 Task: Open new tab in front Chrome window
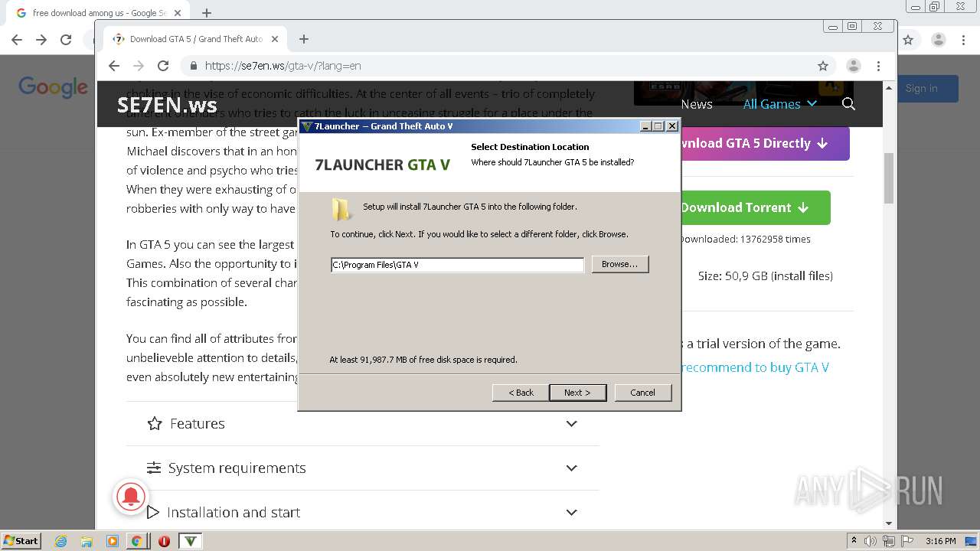coord(304,39)
